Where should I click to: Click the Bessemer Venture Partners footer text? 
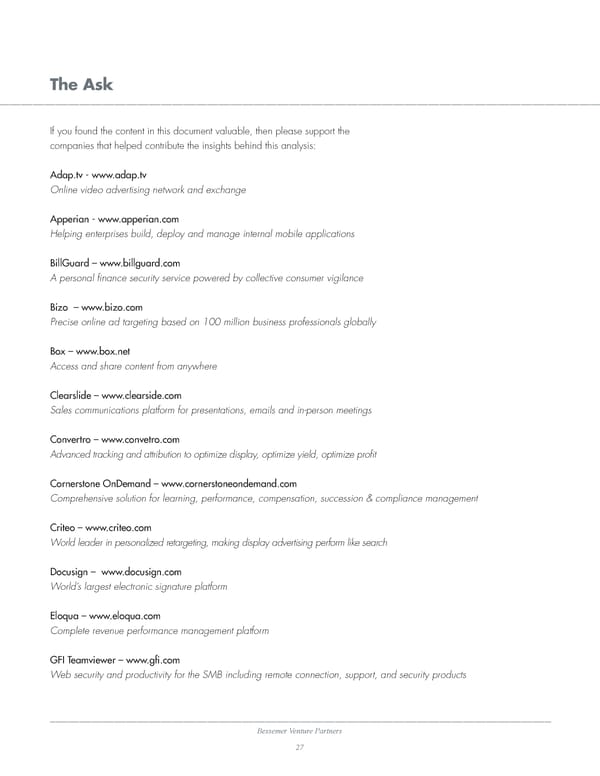tap(299, 733)
